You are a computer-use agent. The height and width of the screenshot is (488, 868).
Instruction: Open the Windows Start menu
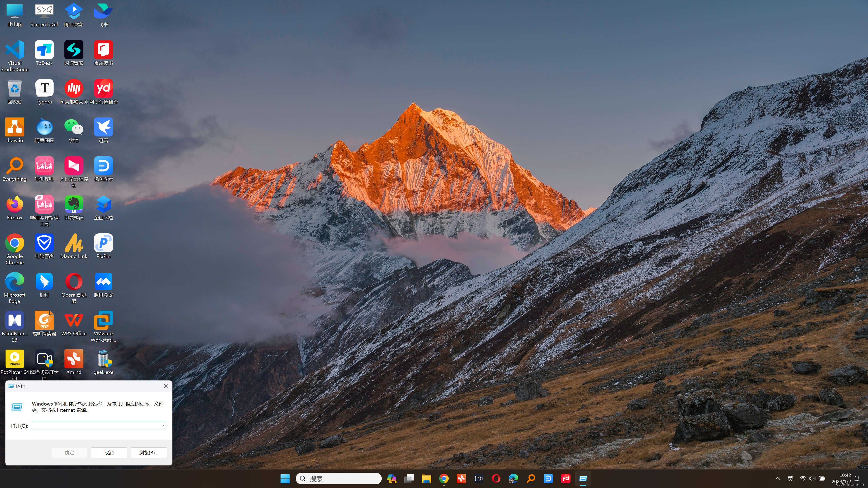click(x=285, y=479)
